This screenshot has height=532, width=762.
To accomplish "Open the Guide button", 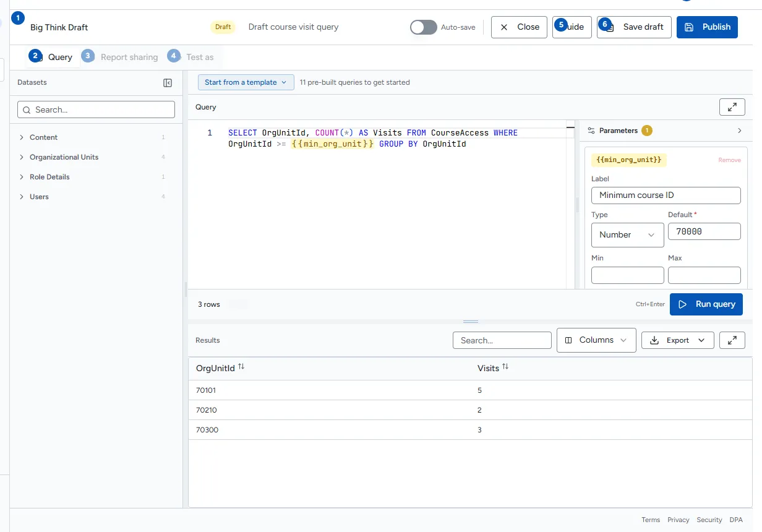I will tap(572, 27).
